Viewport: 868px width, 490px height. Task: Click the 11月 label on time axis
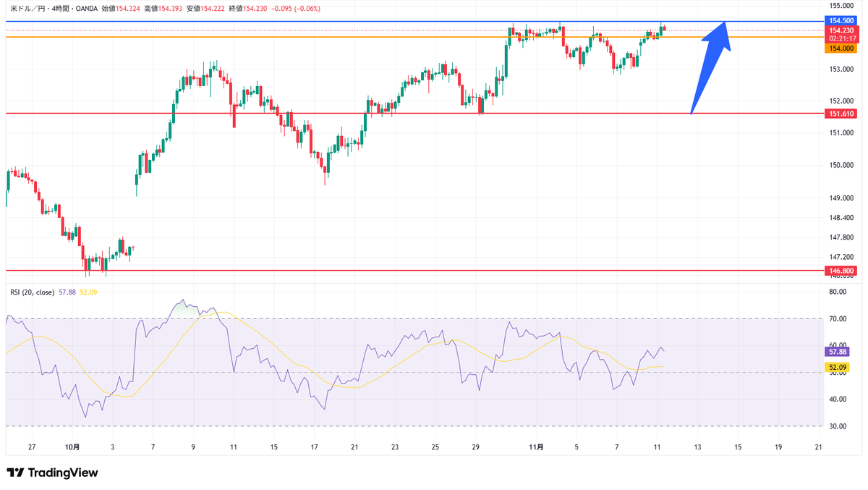536,448
